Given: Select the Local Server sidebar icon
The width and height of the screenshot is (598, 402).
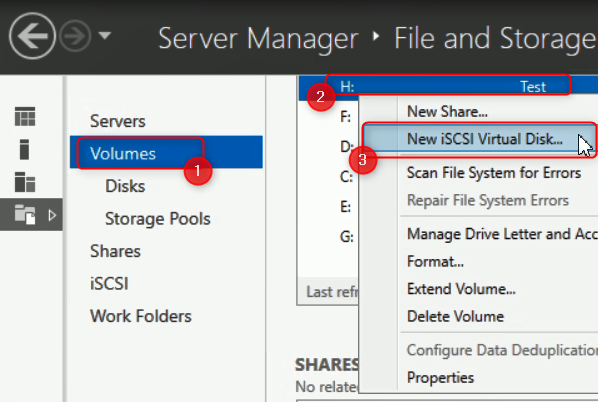Looking at the screenshot, I should tap(24, 149).
